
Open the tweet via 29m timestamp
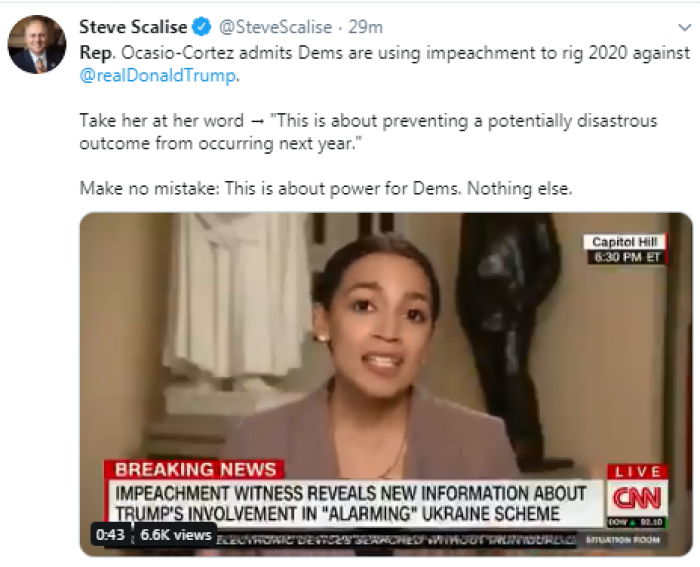[x=365, y=27]
